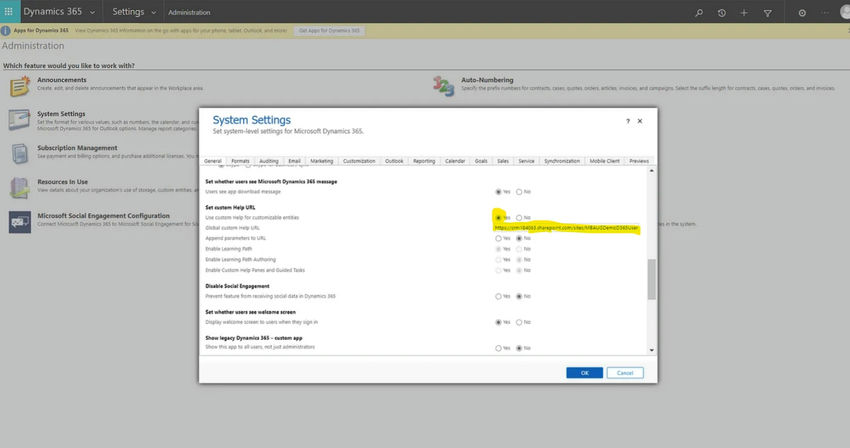Switch to the Service tab
The height and width of the screenshot is (448, 850).
coord(526,161)
